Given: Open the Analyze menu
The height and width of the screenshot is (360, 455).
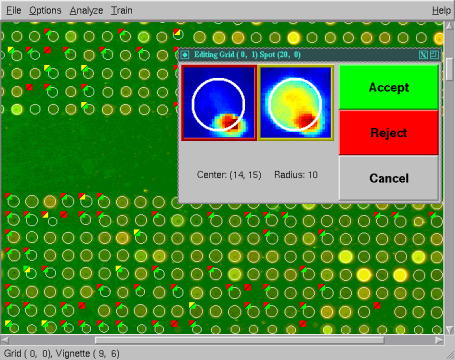Looking at the screenshot, I should tap(86, 11).
